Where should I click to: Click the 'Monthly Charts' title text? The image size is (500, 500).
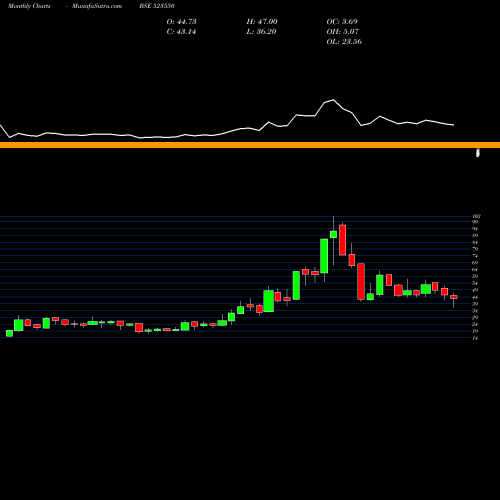click(x=29, y=6)
